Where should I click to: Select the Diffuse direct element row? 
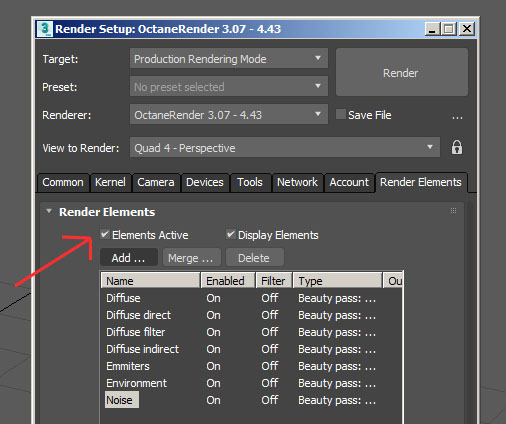(252, 315)
